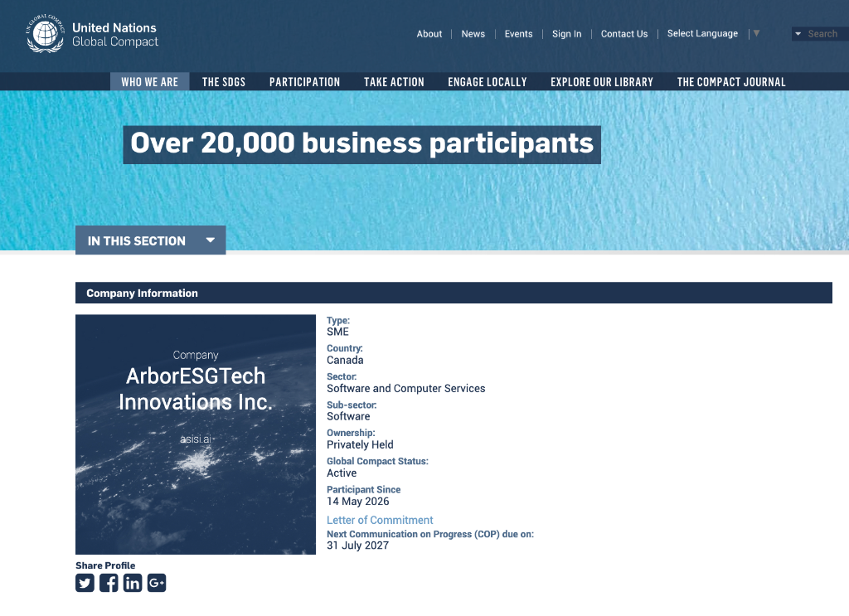Share profile on Twitter

point(85,583)
